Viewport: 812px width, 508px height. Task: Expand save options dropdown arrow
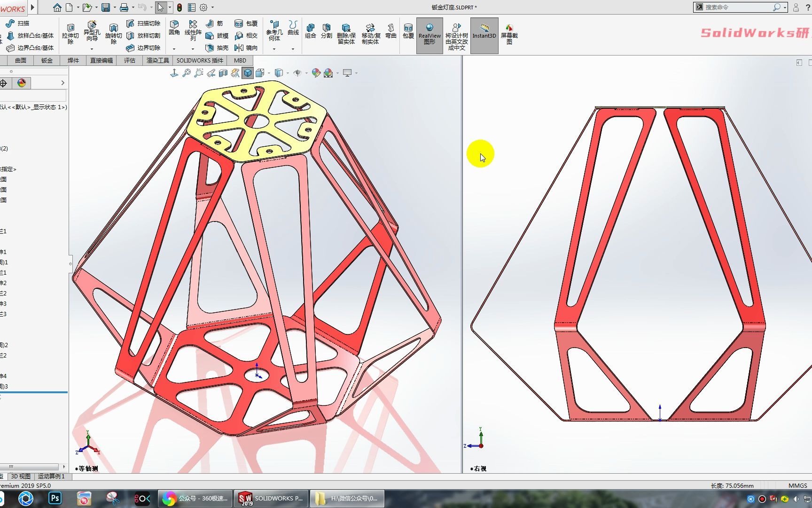click(115, 8)
